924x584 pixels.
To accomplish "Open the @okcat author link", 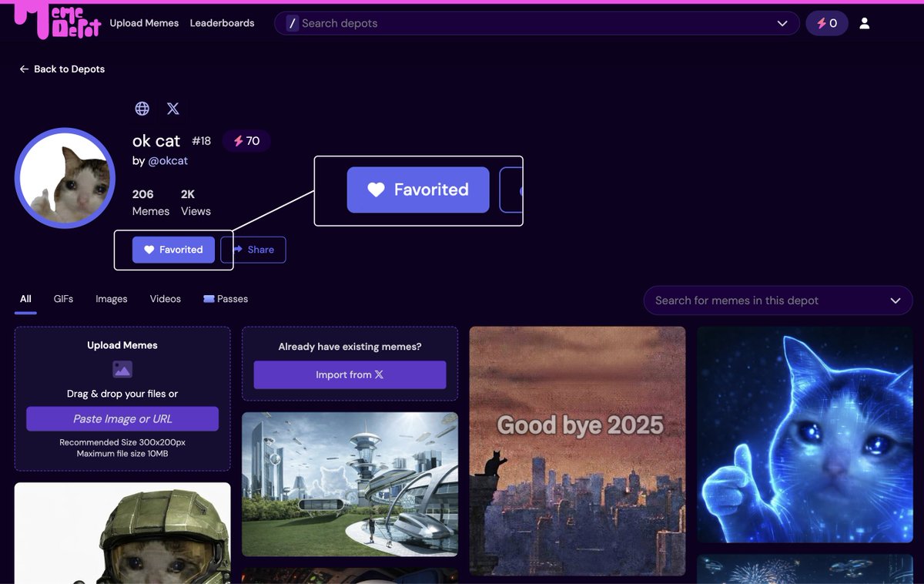I will tap(168, 161).
